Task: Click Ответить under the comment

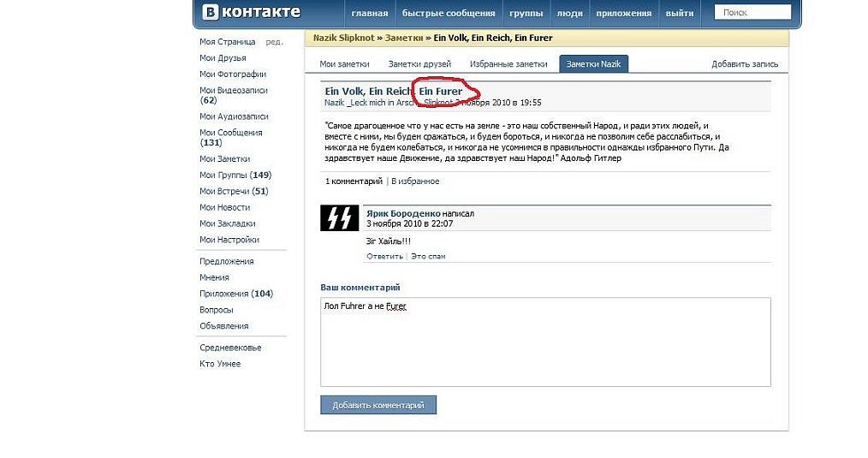Action: (x=384, y=256)
